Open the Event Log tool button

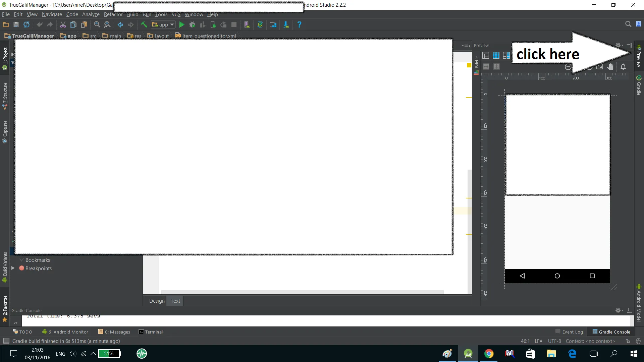tap(569, 332)
